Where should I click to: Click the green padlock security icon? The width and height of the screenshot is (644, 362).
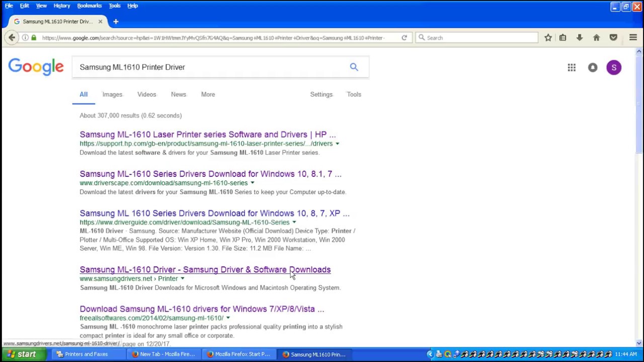pos(34,38)
